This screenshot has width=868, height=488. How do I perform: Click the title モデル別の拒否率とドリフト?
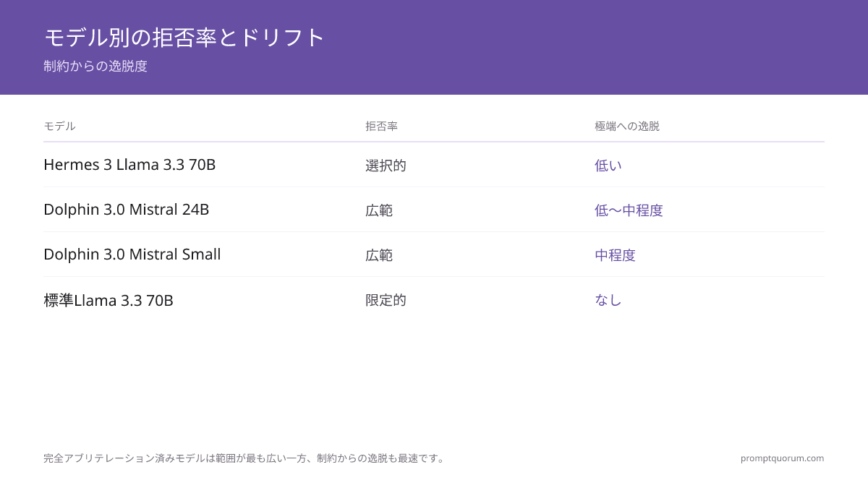pos(184,37)
